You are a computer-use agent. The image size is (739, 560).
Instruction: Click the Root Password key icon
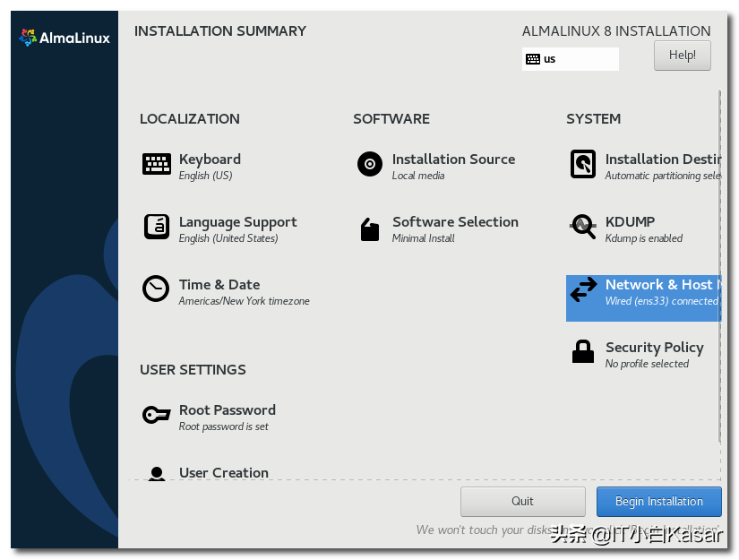point(157,415)
